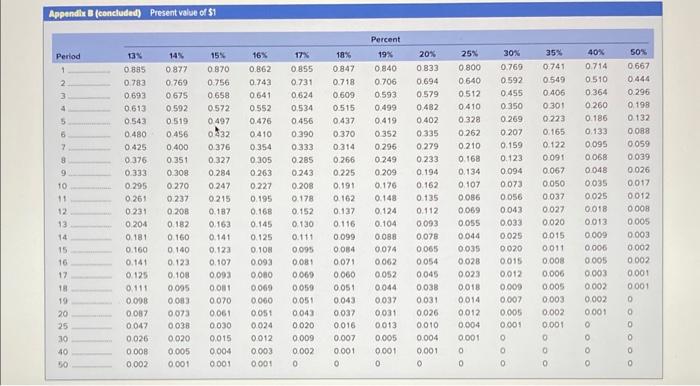Select 0.186 in Period 5 under 40%
This screenshot has height=386, width=700.
tap(596, 118)
